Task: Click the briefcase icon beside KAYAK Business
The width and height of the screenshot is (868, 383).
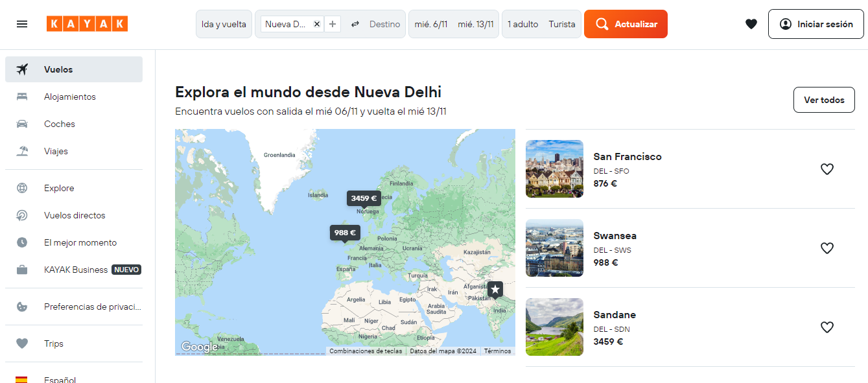Action: coord(22,270)
